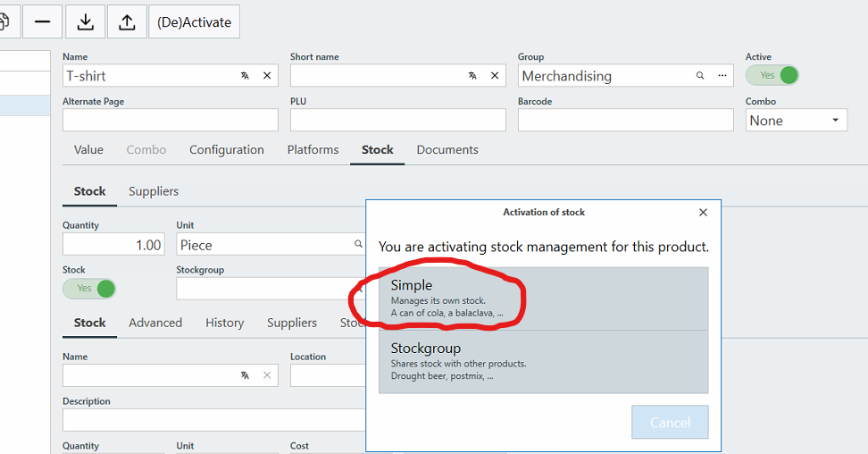This screenshot has width=868, height=454.
Task: Open the History tab
Action: [x=225, y=324]
